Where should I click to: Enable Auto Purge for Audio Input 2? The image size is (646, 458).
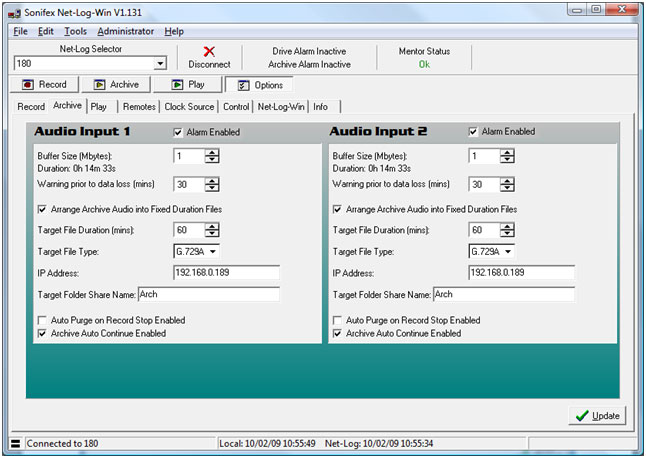click(337, 320)
